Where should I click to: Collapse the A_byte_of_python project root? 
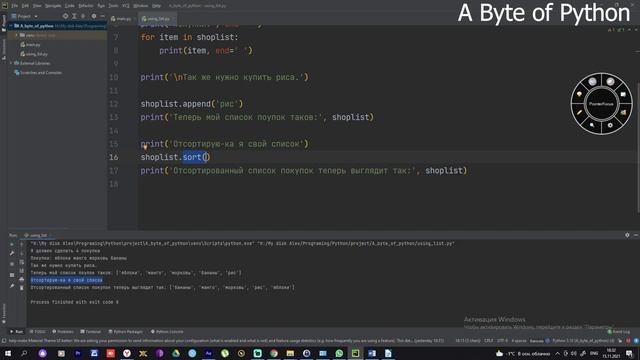pos(11,26)
